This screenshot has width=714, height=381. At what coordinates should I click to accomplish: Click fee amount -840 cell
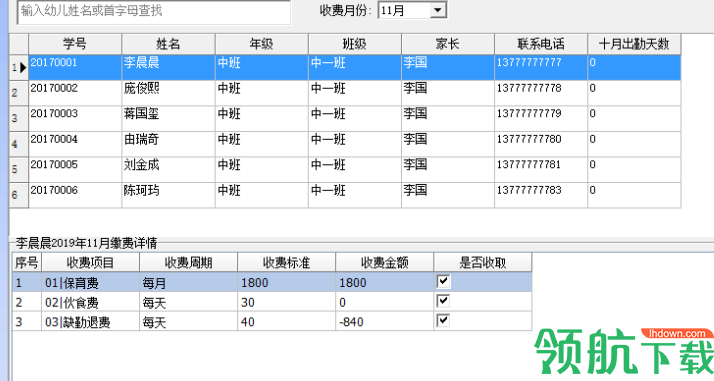(x=384, y=321)
